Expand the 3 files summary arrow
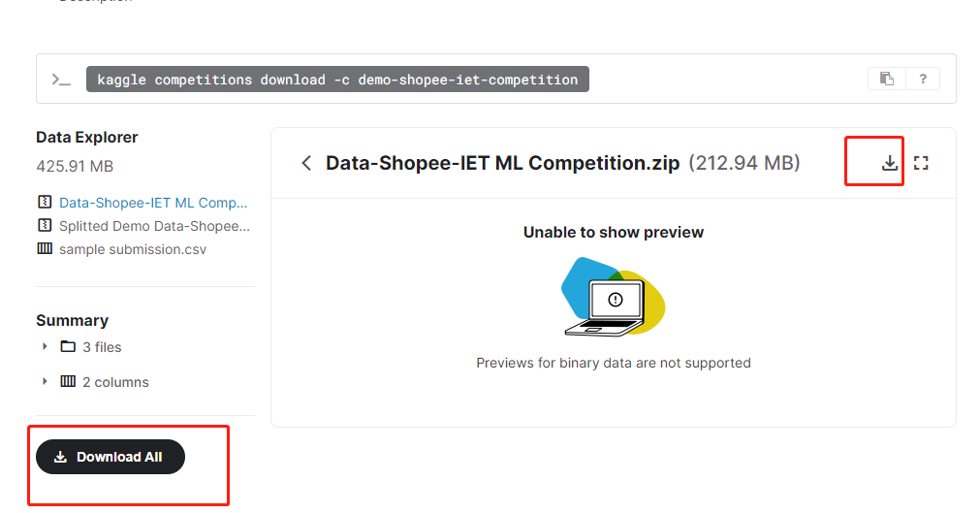 pyautogui.click(x=45, y=346)
